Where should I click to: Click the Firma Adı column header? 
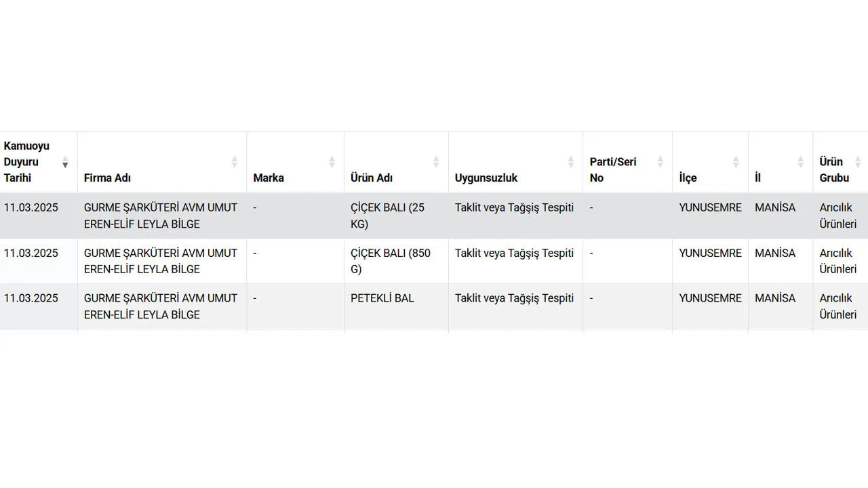point(107,178)
